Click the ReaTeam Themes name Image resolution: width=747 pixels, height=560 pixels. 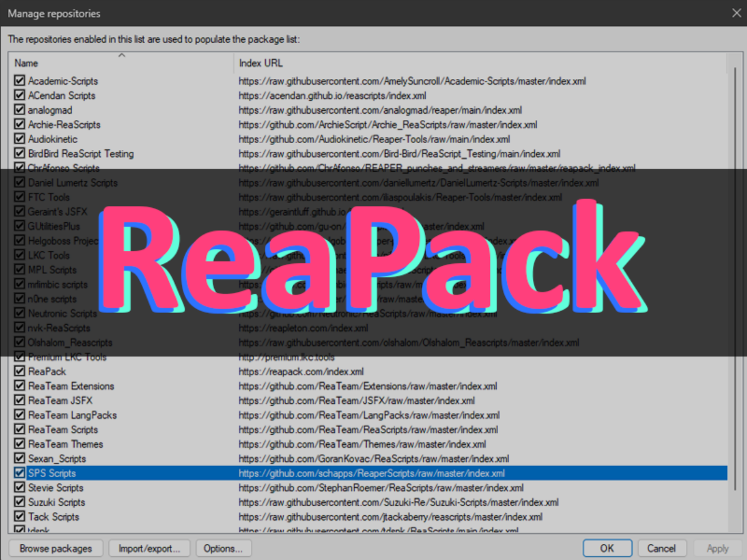pyautogui.click(x=65, y=444)
